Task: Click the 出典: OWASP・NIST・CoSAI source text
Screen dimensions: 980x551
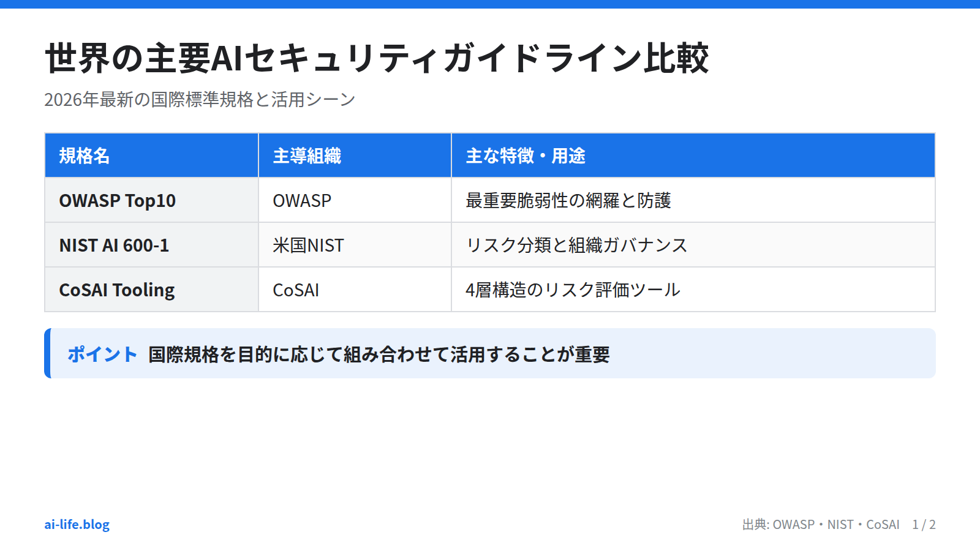Action: pyautogui.click(x=821, y=525)
